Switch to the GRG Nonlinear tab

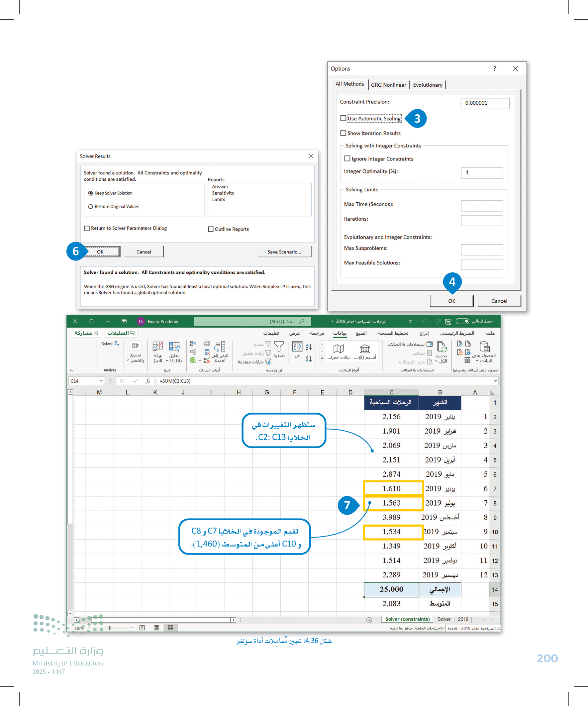click(x=388, y=85)
